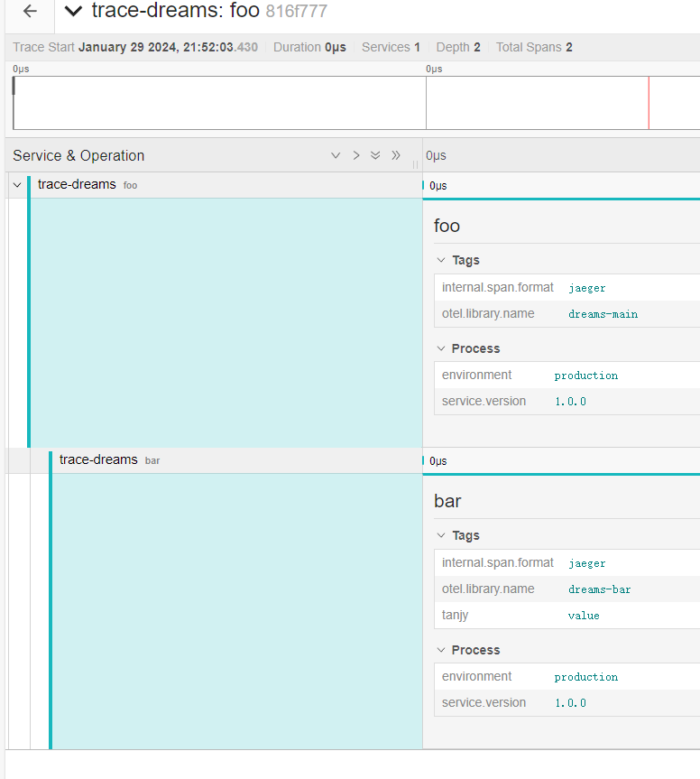Collapse children of the trace-dreams foo span
700x779 pixels.
16,185
